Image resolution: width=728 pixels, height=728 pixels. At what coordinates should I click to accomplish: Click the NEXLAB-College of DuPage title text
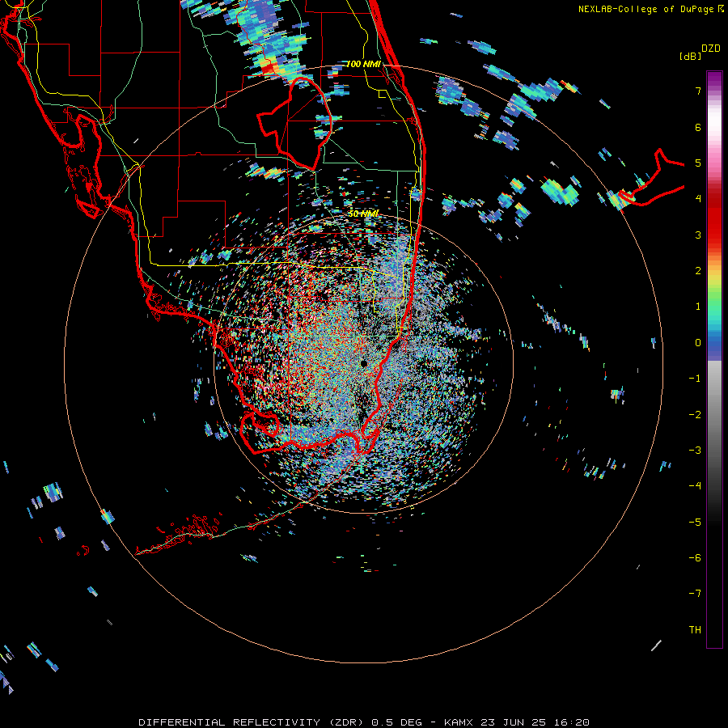click(646, 9)
